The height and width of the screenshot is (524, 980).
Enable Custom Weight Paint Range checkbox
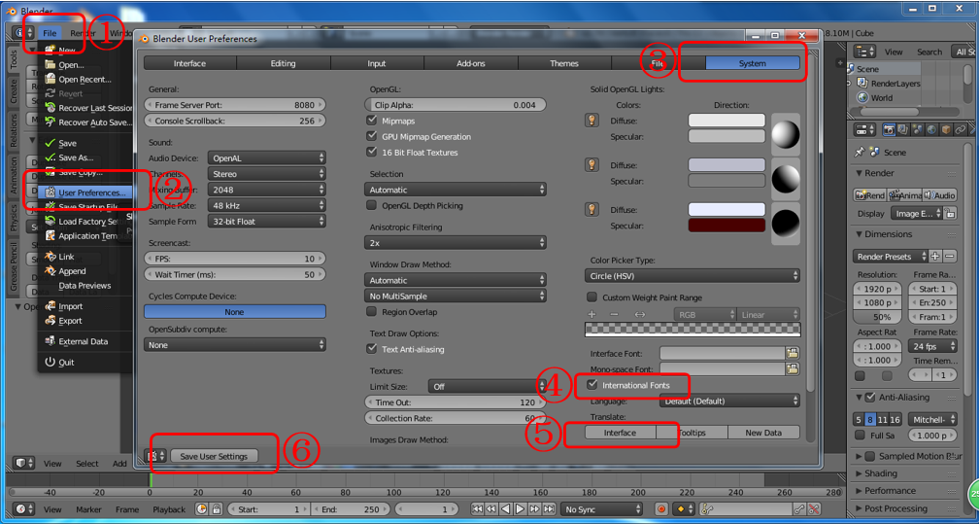coord(591,297)
